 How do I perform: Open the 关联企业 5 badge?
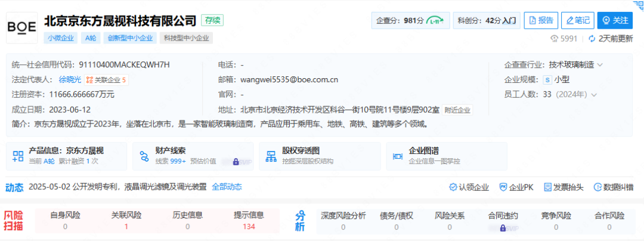(106, 80)
